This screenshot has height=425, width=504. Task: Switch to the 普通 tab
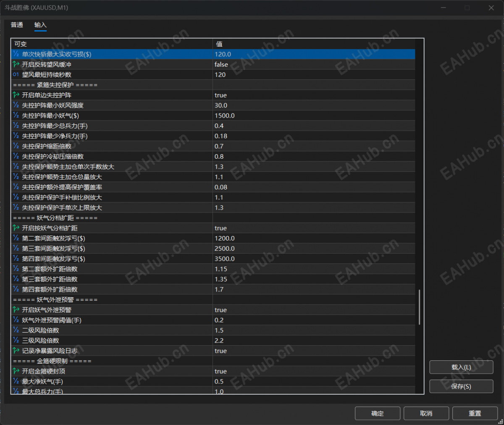(17, 25)
